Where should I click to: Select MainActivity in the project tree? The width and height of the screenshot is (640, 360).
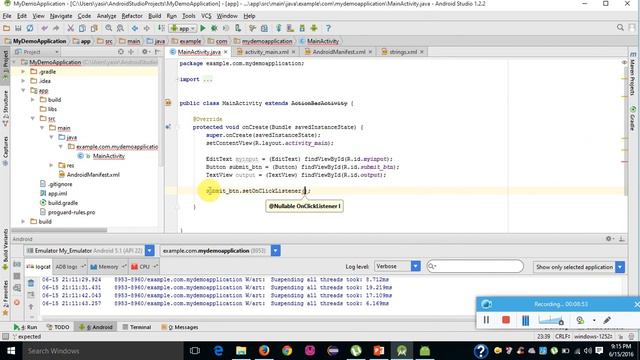[109, 156]
